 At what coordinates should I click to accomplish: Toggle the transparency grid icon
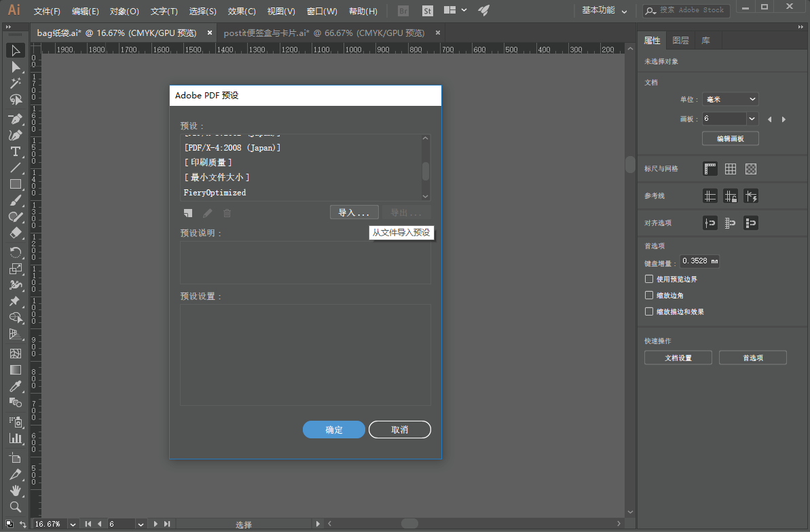pyautogui.click(x=751, y=169)
